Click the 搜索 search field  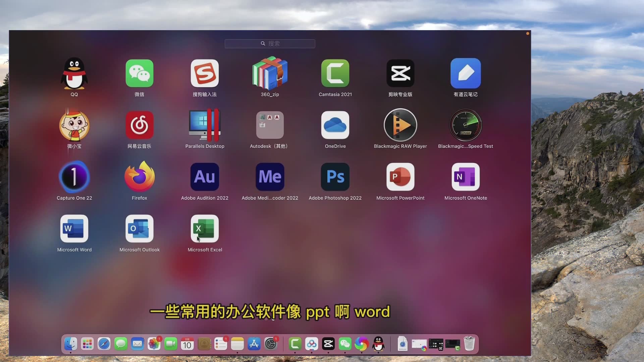coord(270,44)
